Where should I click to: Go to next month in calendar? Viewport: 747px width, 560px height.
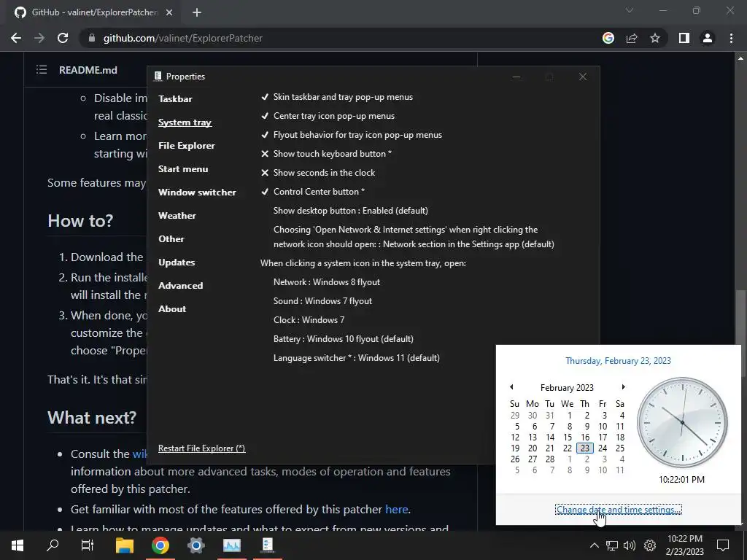[623, 387]
